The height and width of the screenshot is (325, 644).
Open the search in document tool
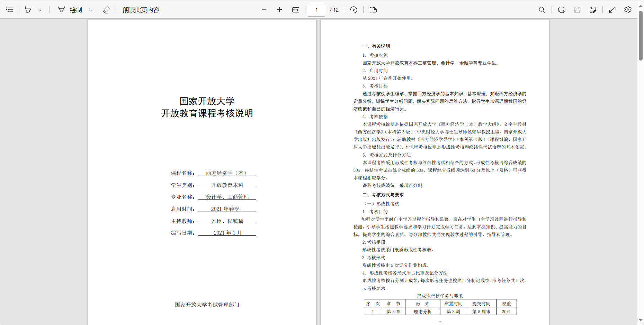click(x=542, y=10)
